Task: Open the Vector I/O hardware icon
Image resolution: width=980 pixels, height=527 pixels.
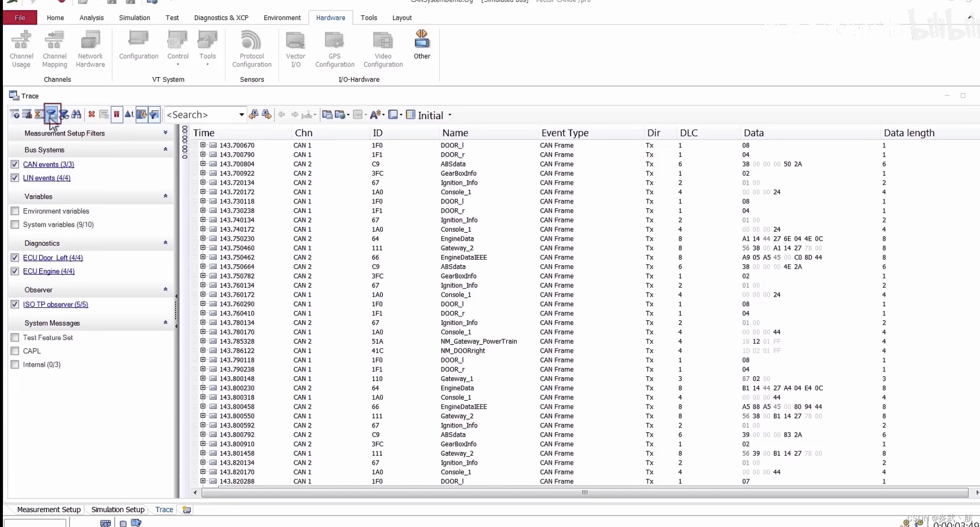Action: pos(296,49)
